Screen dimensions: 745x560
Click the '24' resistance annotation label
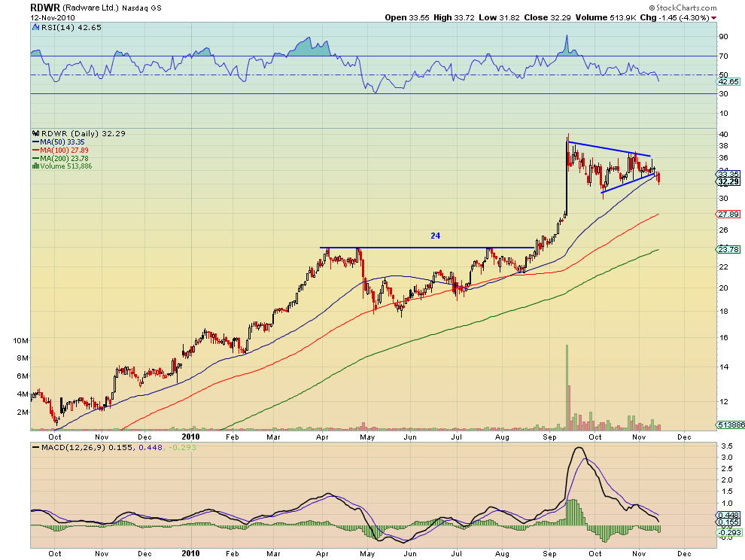(x=435, y=236)
